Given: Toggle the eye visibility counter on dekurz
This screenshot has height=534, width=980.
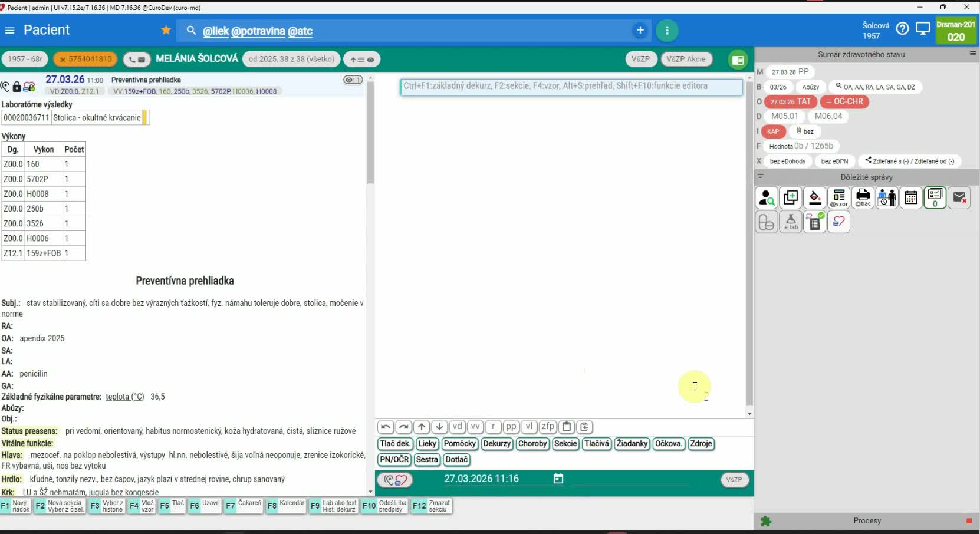Looking at the screenshot, I should coord(353,80).
